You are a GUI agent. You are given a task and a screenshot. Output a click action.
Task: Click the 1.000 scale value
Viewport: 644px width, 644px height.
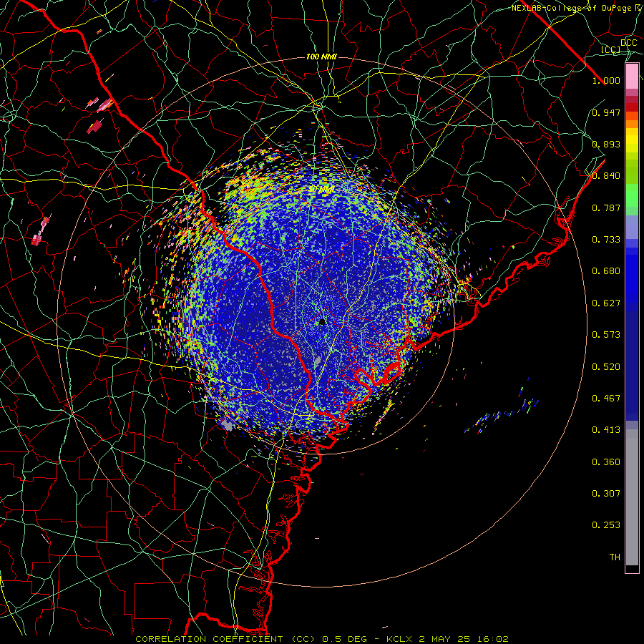[606, 80]
